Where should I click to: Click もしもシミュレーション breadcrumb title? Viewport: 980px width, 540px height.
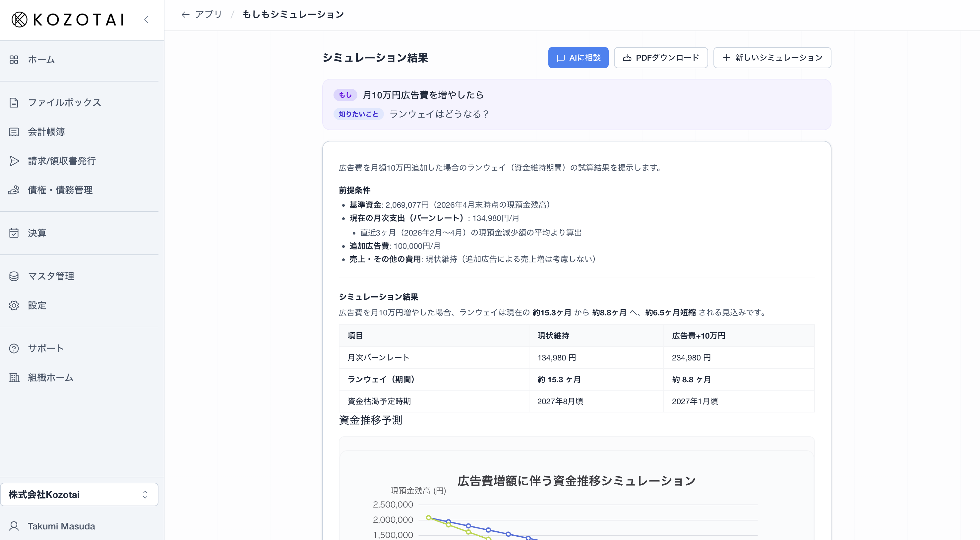pyautogui.click(x=293, y=15)
